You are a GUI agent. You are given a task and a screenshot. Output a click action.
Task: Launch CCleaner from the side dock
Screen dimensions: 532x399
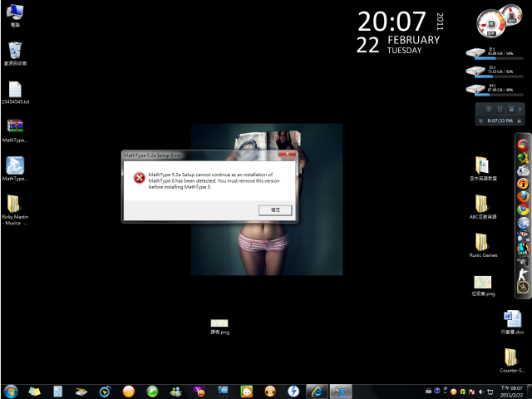click(x=523, y=145)
